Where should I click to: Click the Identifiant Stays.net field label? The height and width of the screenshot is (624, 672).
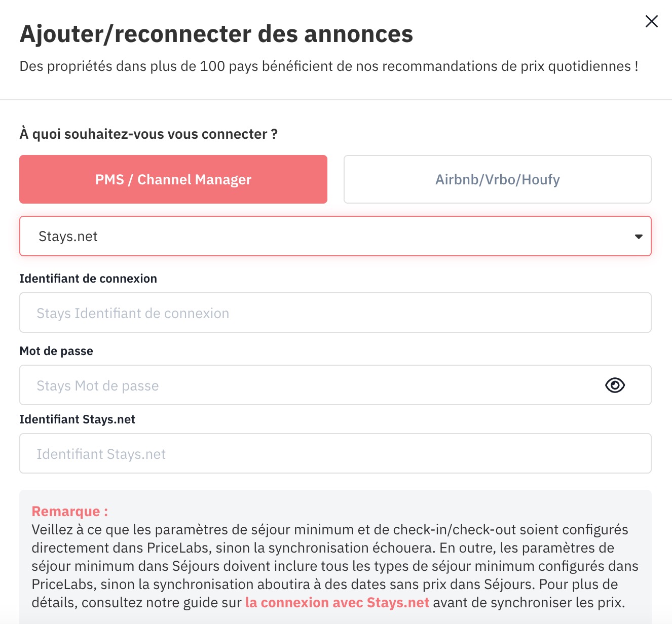78,419
